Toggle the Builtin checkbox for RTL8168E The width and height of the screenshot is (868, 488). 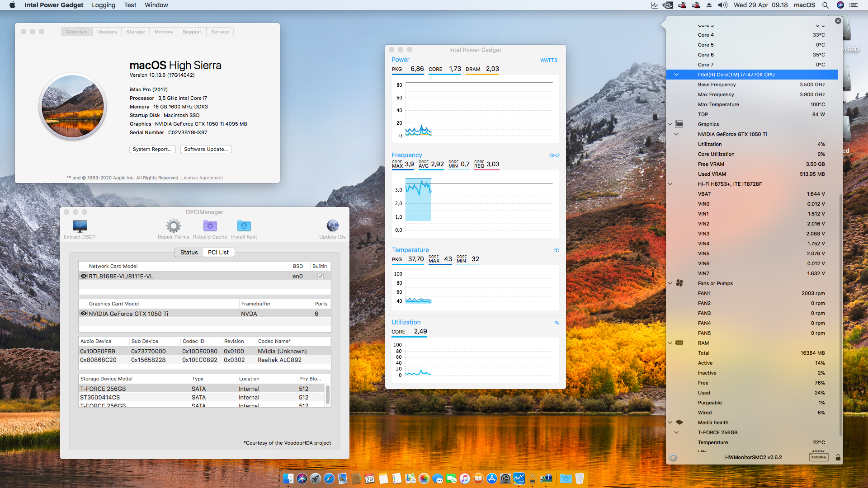pos(321,276)
